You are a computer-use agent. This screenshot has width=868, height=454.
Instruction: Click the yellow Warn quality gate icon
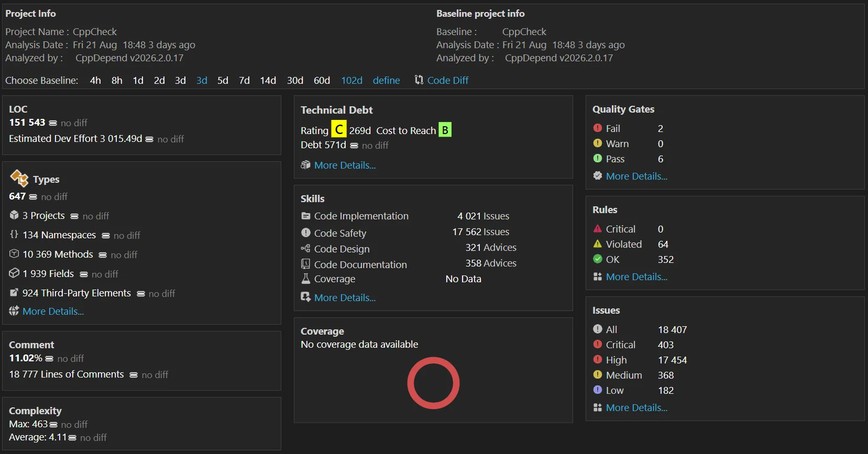(597, 143)
